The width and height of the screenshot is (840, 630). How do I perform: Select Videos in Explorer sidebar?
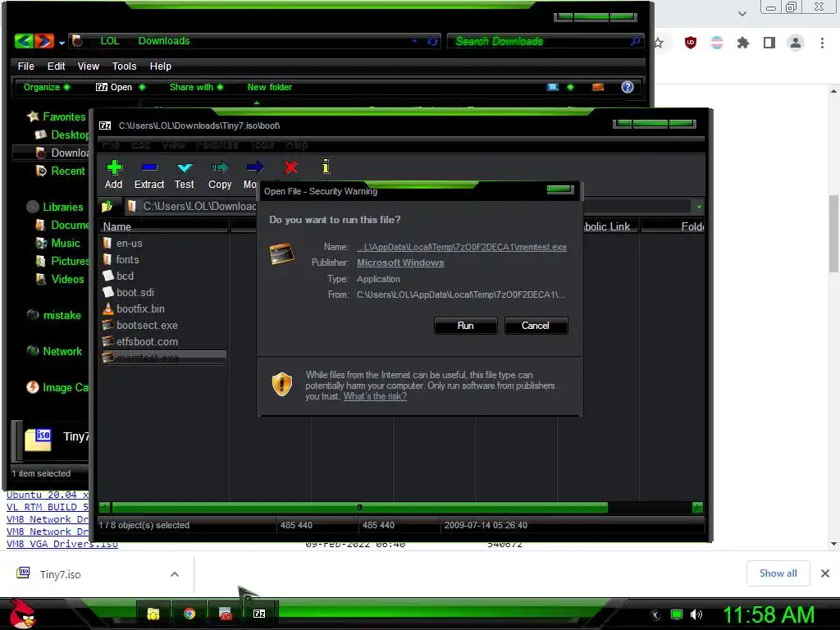point(59,279)
